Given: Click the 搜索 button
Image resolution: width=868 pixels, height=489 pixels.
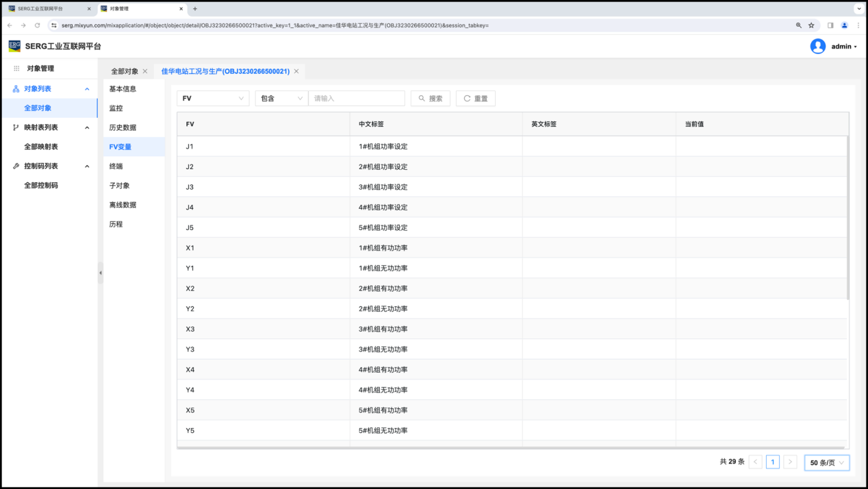Looking at the screenshot, I should coord(431,99).
